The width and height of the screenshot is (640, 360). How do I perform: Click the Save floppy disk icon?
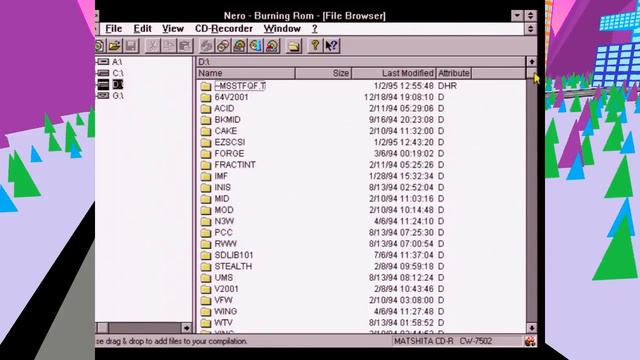click(131, 46)
